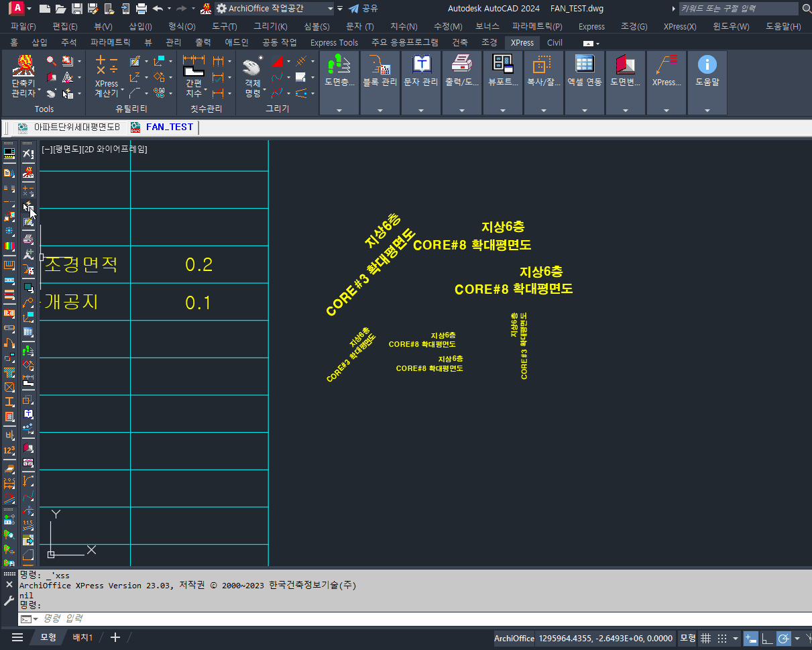The width and height of the screenshot is (812, 650).
Task: Switch to the Express Tools ribbon tab
Action: click(x=334, y=42)
